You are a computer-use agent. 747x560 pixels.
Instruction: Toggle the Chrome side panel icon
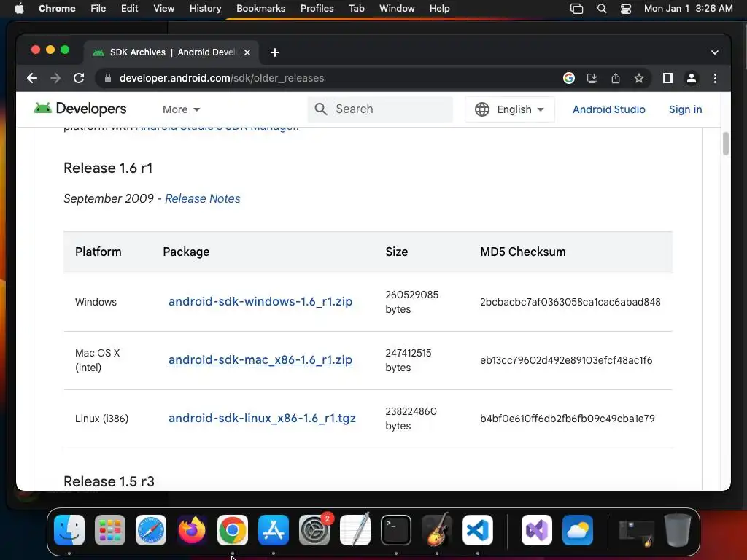point(668,78)
